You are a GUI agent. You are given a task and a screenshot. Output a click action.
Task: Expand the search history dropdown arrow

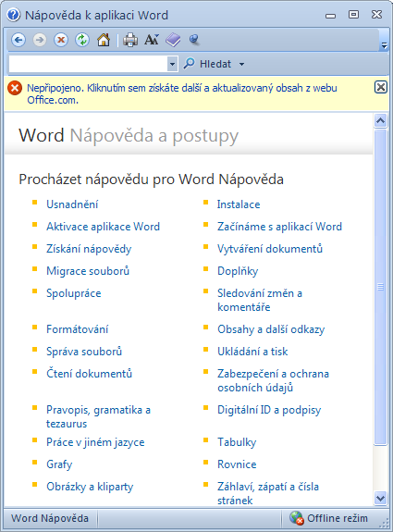point(172,64)
